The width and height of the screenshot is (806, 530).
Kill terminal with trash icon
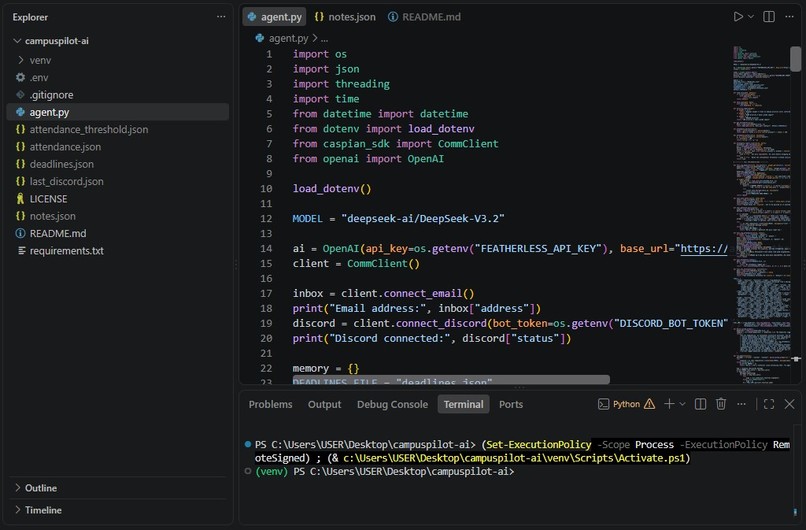pos(721,404)
